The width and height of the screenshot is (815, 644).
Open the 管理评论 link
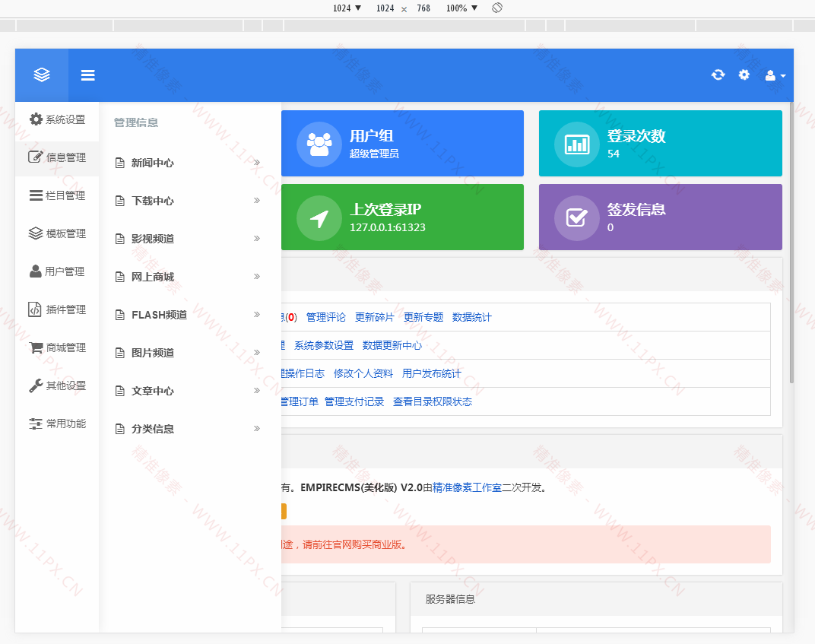[x=326, y=317]
